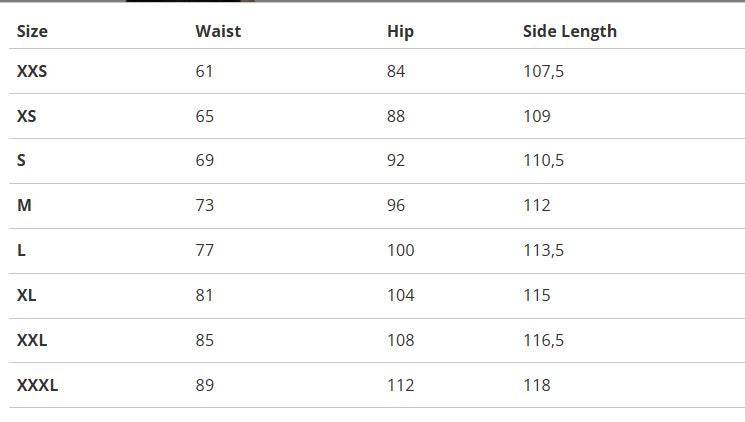Click the XXXL size row label
Image resolution: width=745 pixels, height=422 pixels.
click(37, 385)
